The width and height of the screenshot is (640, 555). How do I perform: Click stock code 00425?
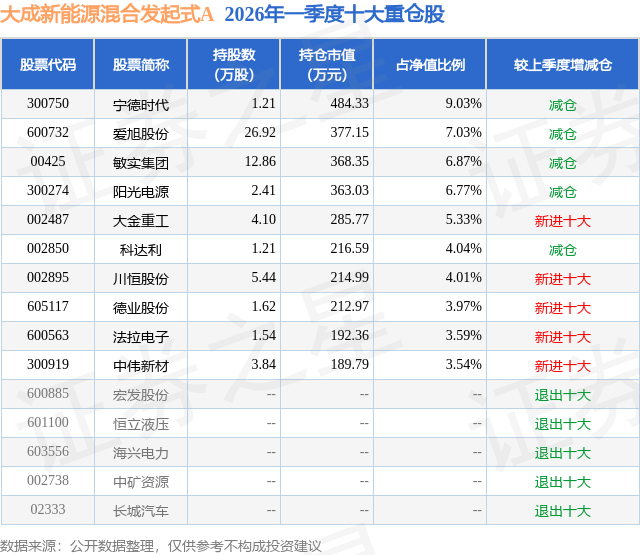[48, 162]
